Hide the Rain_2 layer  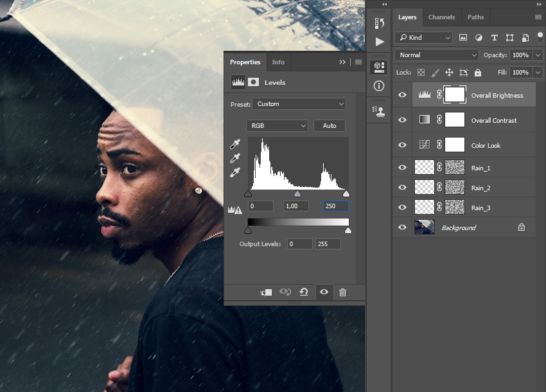pos(402,188)
